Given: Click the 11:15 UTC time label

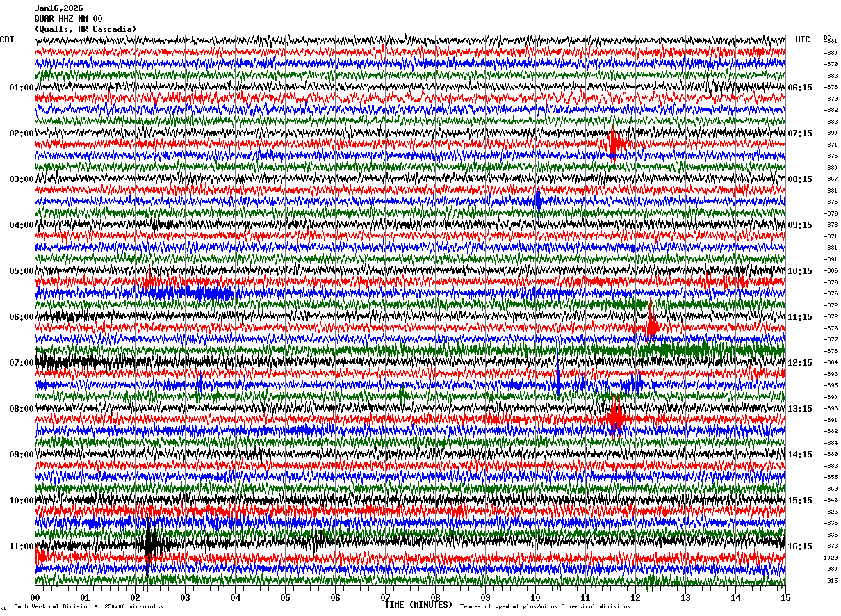Looking at the screenshot, I should coord(801,317).
